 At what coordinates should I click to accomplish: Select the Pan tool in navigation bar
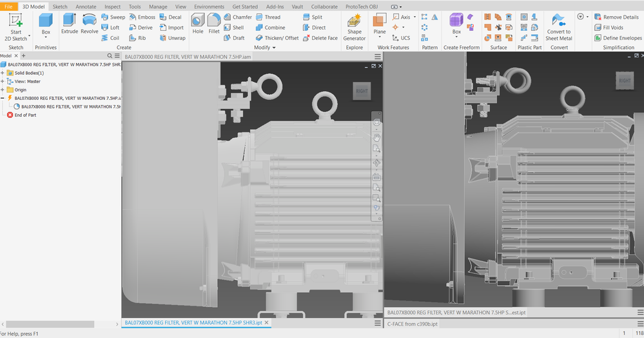376,137
